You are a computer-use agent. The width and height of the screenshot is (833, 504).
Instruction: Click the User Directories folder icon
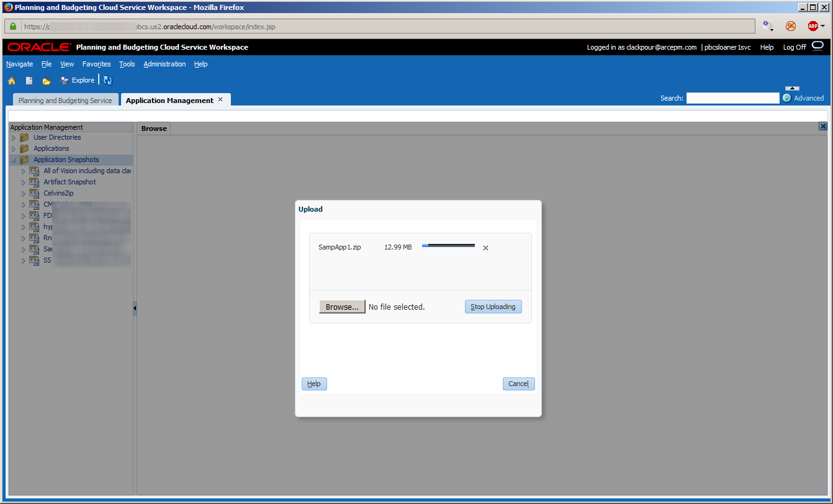pos(24,138)
